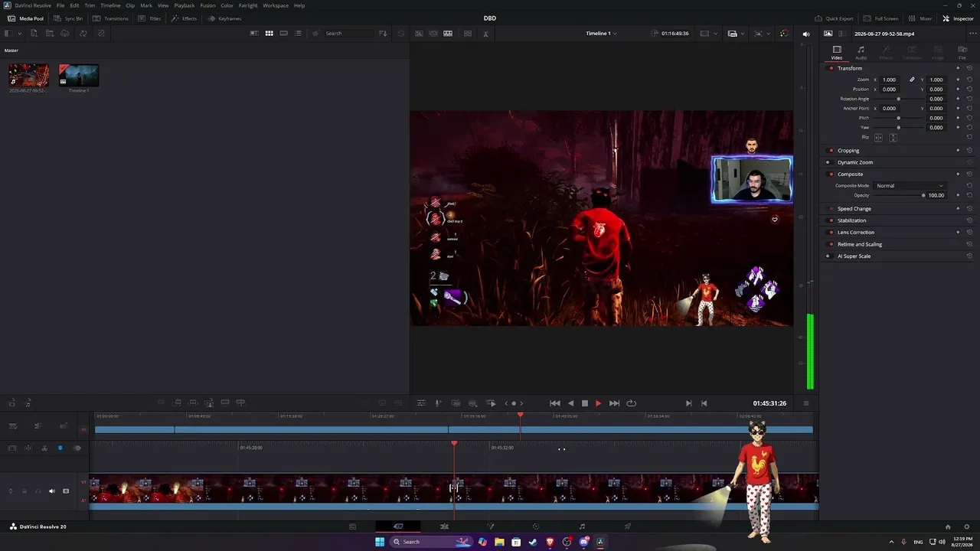Show the Titles panel
Screen dimensions: 980x551
point(150,18)
